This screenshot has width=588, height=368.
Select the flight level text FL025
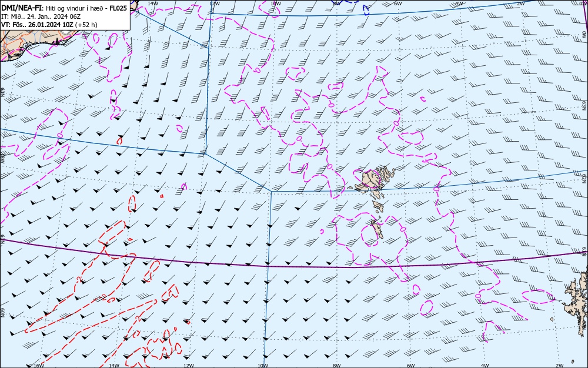pyautogui.click(x=118, y=8)
